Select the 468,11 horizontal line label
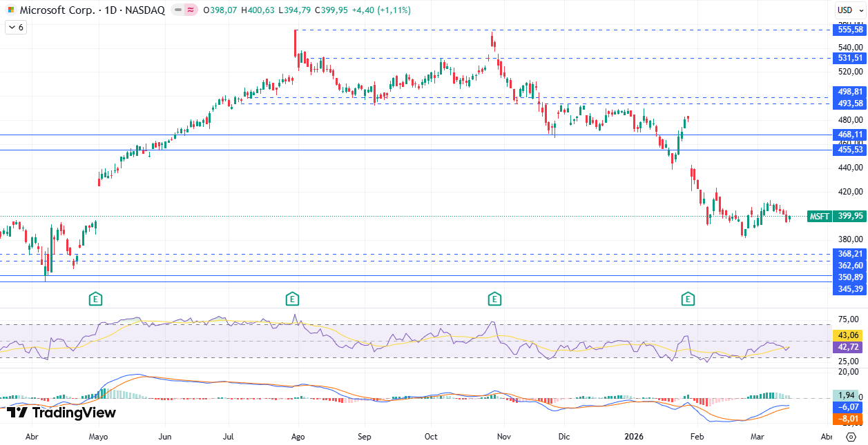This screenshot has width=868, height=445. click(850, 135)
